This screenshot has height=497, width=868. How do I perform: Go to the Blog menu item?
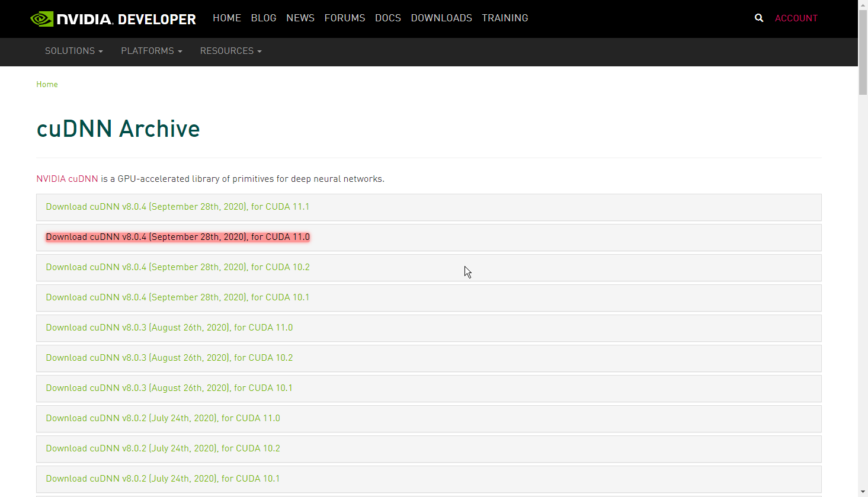click(x=264, y=18)
